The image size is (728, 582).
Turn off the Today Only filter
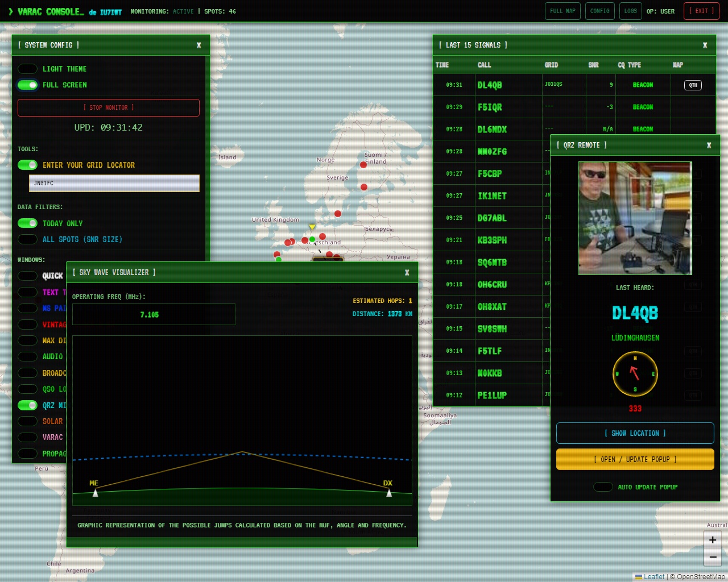[27, 223]
